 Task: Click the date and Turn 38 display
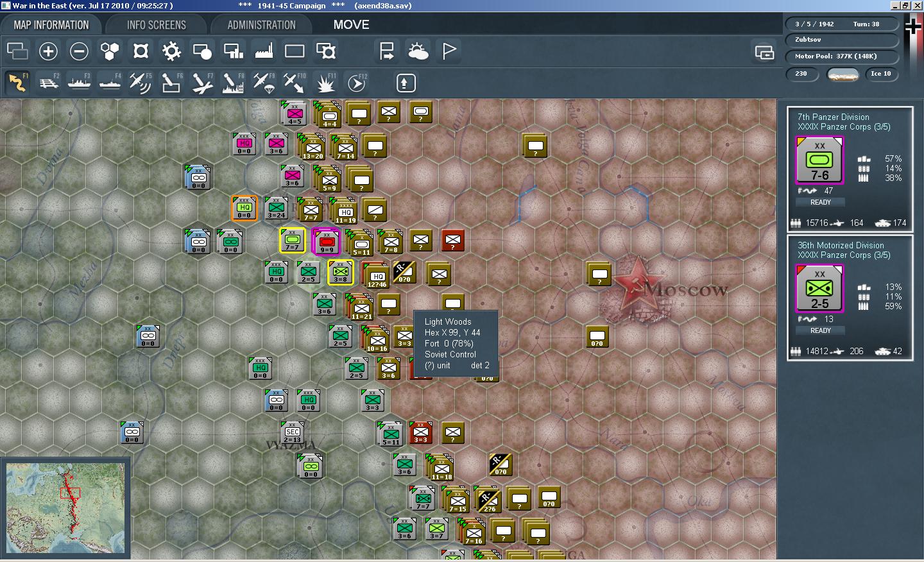[x=841, y=24]
